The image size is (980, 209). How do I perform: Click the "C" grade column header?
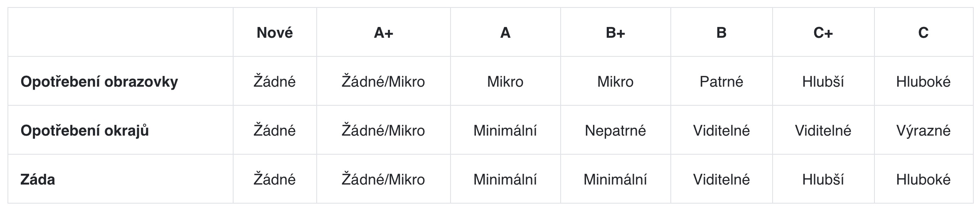click(923, 32)
